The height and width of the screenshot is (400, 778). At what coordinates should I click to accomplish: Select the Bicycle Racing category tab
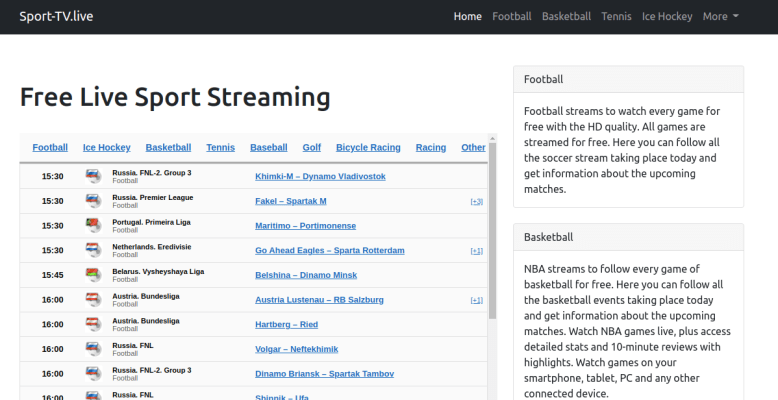368,147
